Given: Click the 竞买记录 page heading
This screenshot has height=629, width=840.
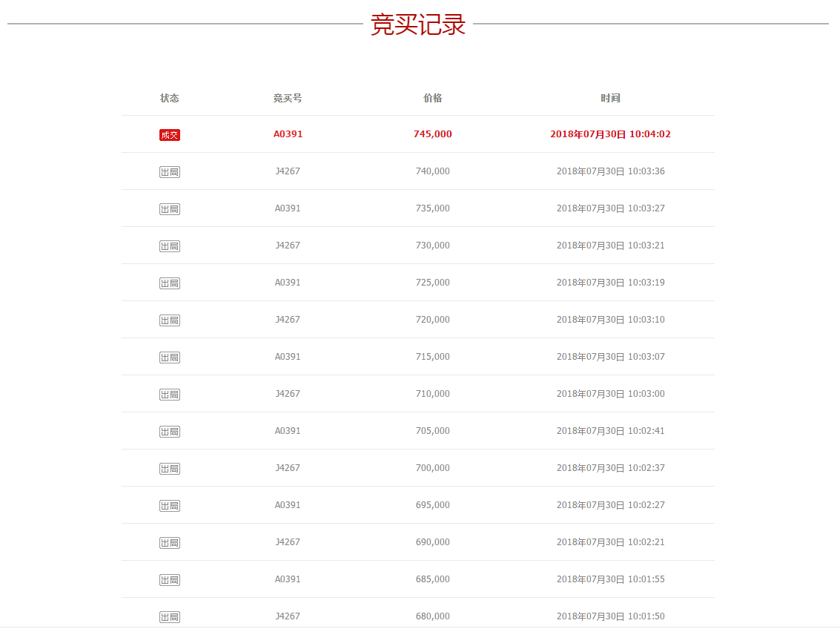Looking at the screenshot, I should pyautogui.click(x=418, y=24).
